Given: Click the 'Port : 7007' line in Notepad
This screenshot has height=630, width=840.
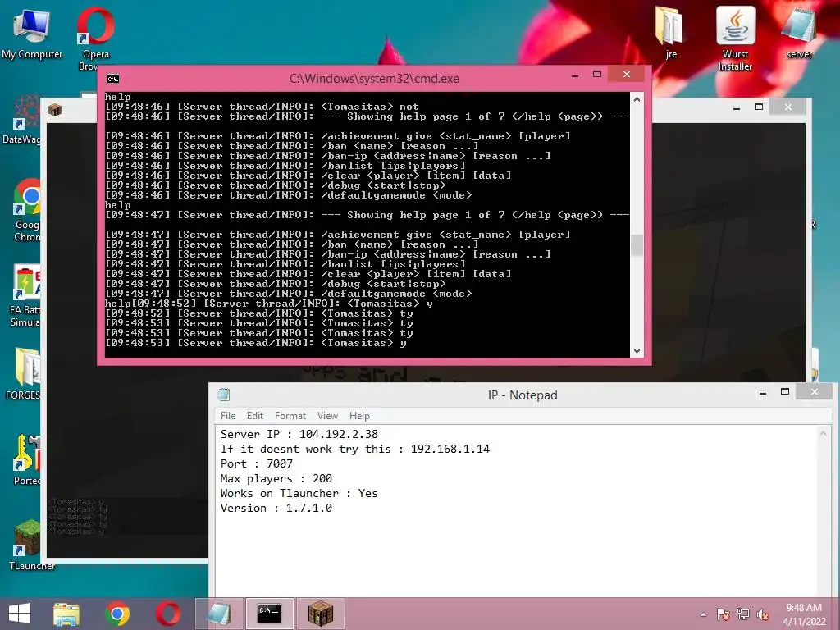Looking at the screenshot, I should [257, 464].
